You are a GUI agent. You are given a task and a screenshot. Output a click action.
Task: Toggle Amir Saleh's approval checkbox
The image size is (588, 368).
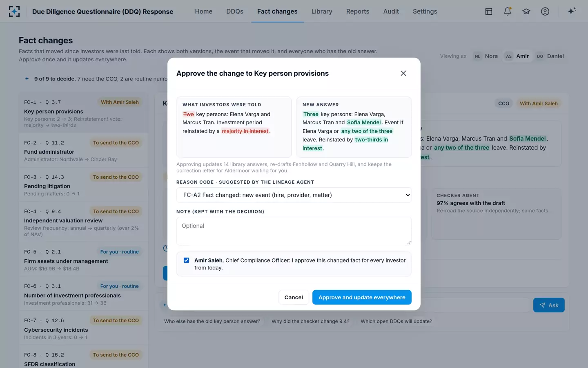point(186,260)
